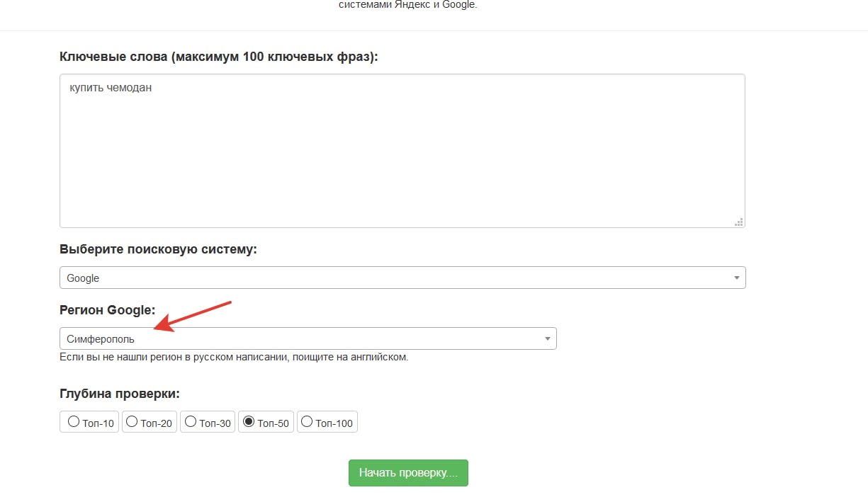Pick the Топ-100 check depth option
This screenshot has width=868, height=502.
tap(307, 422)
